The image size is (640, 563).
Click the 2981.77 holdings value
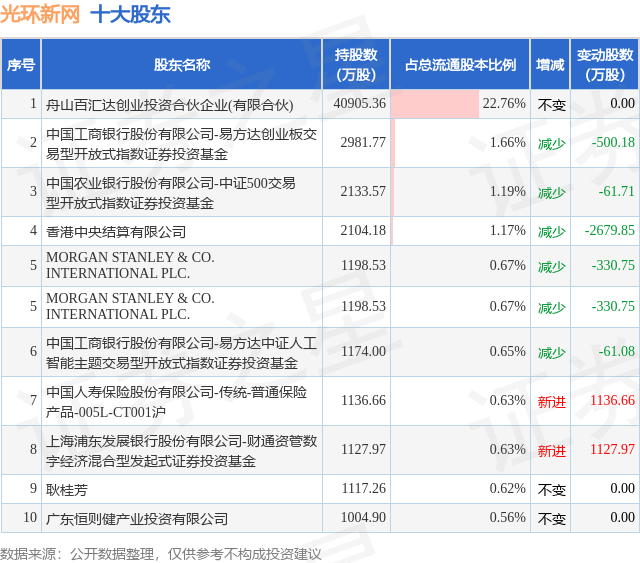coord(363,142)
